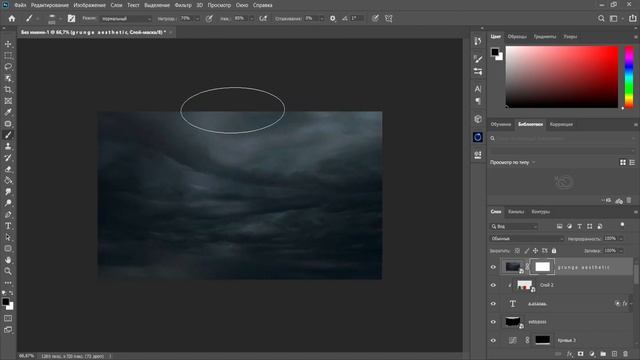
Task: Select the Lasso tool
Action: (x=8, y=67)
